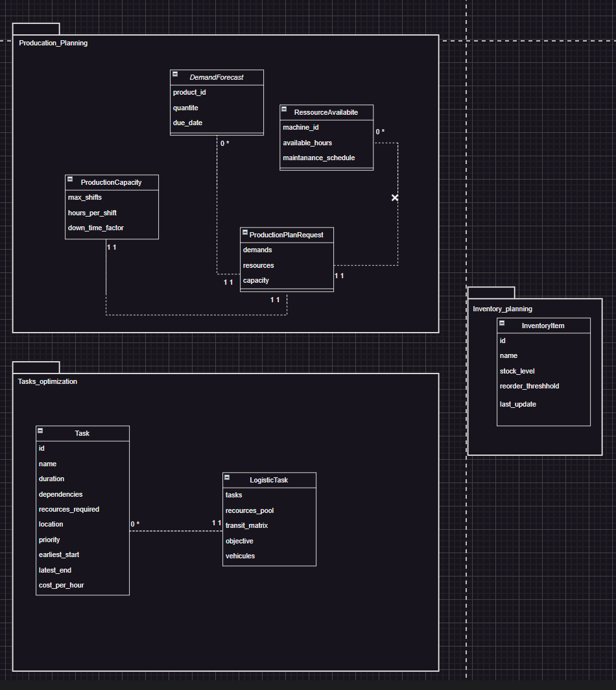The height and width of the screenshot is (690, 616).
Task: Collapse the DemandForecast class box
Action: (175, 74)
